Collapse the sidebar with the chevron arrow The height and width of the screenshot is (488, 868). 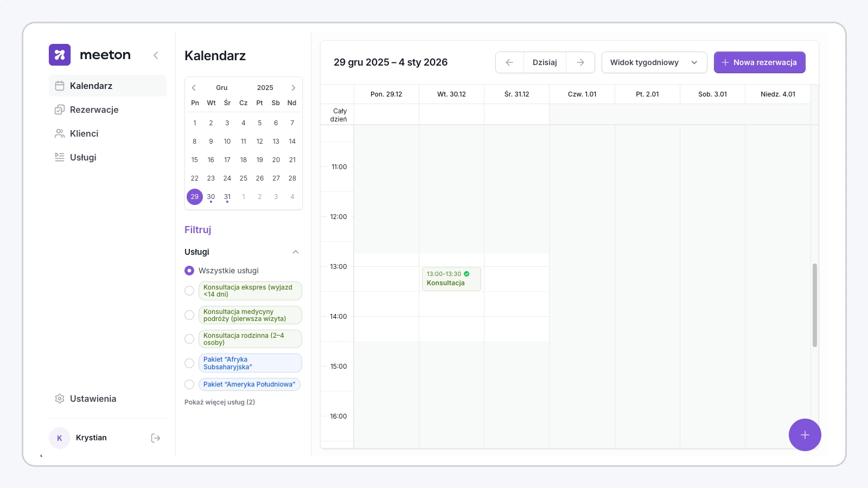[x=156, y=55]
